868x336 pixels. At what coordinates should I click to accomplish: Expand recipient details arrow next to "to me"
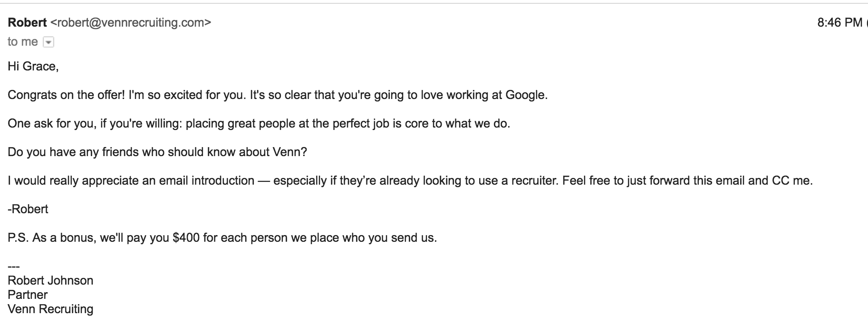point(48,42)
